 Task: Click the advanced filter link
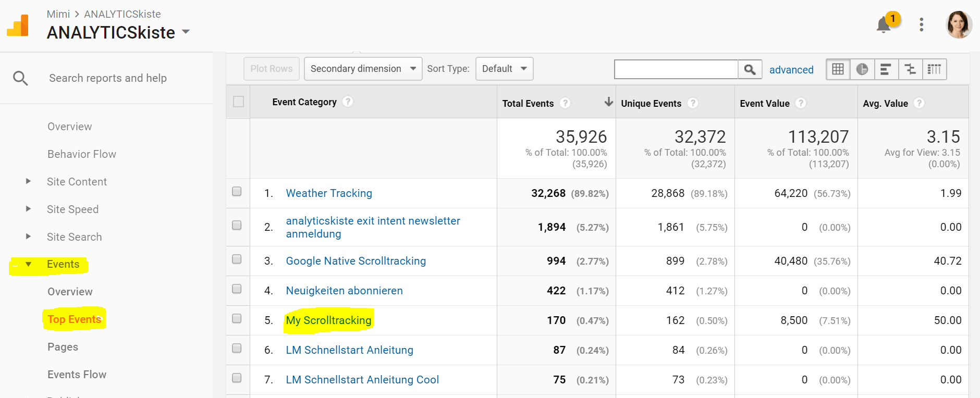pos(791,70)
